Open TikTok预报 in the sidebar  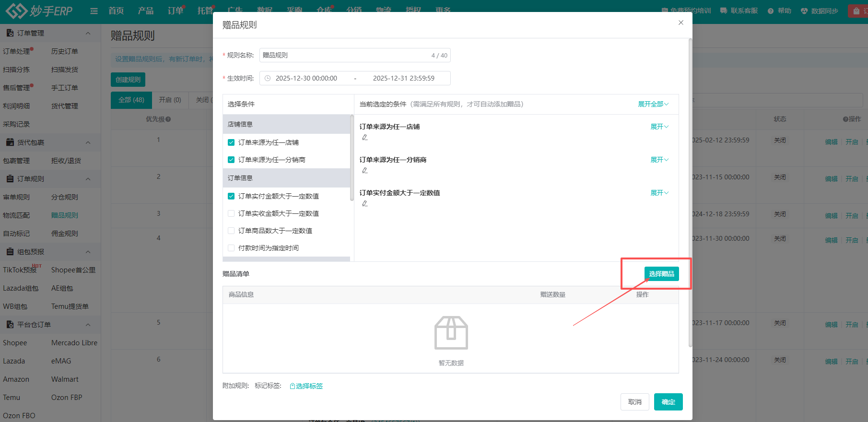(20, 270)
